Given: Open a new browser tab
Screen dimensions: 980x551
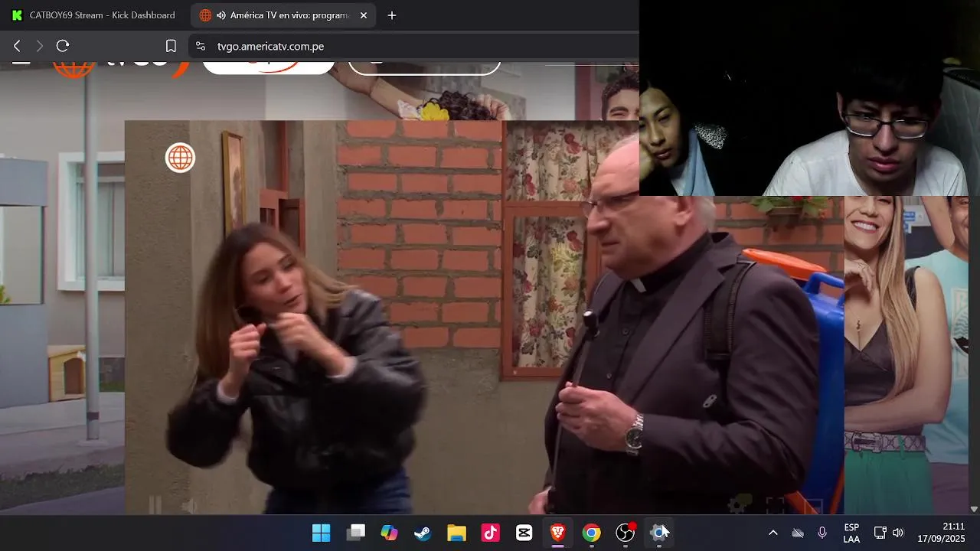Looking at the screenshot, I should 392,15.
